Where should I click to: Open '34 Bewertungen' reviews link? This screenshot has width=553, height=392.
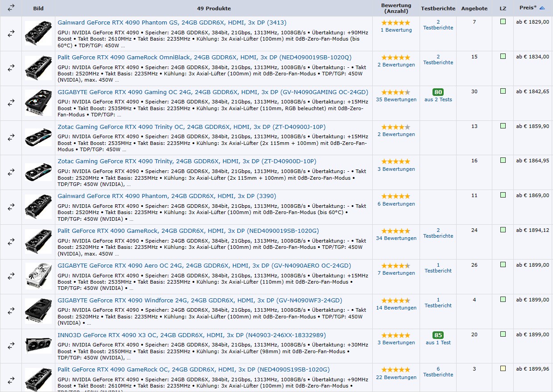click(x=396, y=238)
